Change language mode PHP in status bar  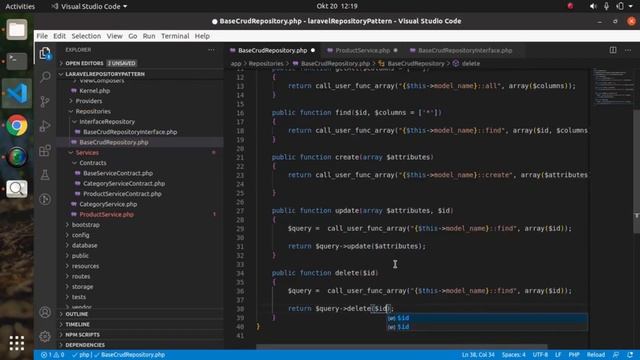574,355
